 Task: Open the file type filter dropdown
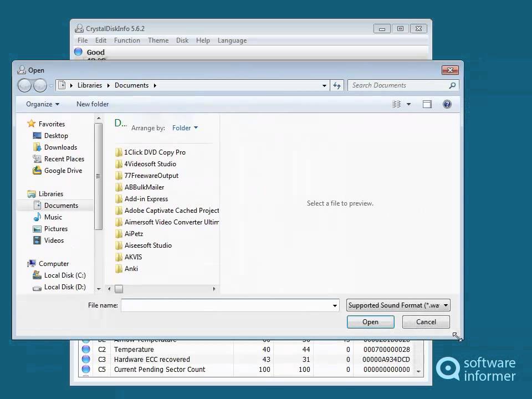(x=398, y=305)
